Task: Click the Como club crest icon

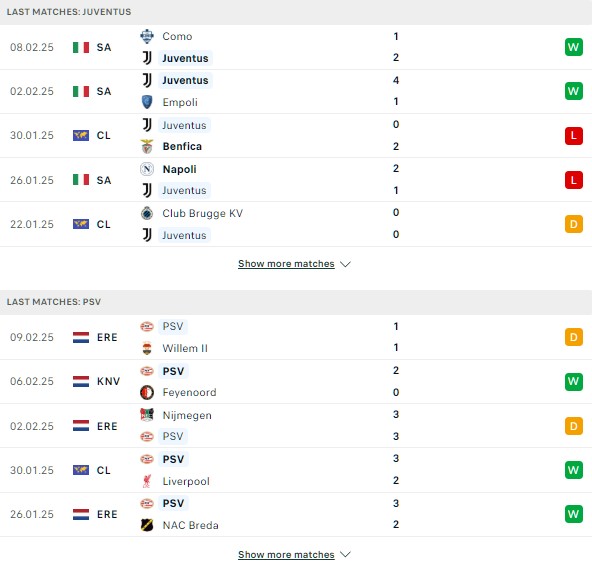Action: (147, 36)
